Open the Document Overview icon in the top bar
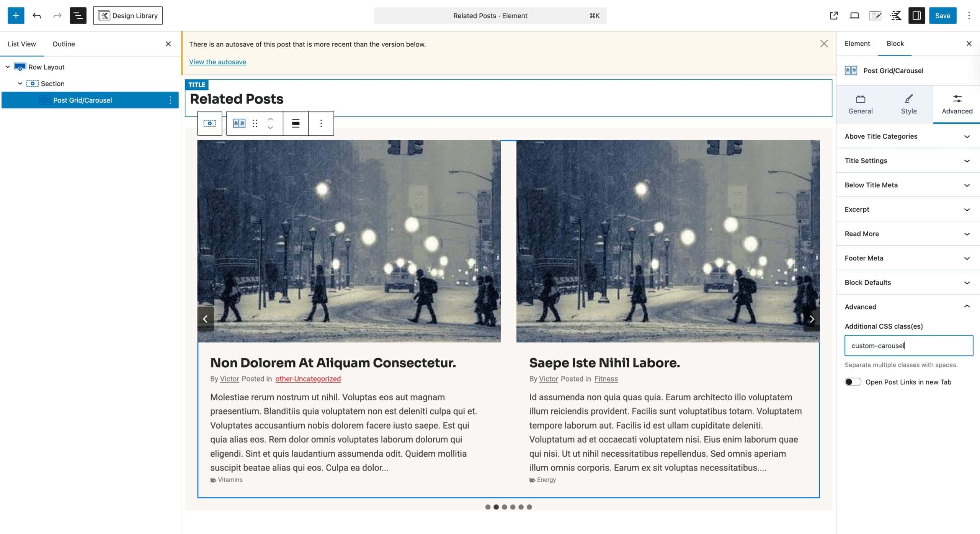 tap(78, 15)
